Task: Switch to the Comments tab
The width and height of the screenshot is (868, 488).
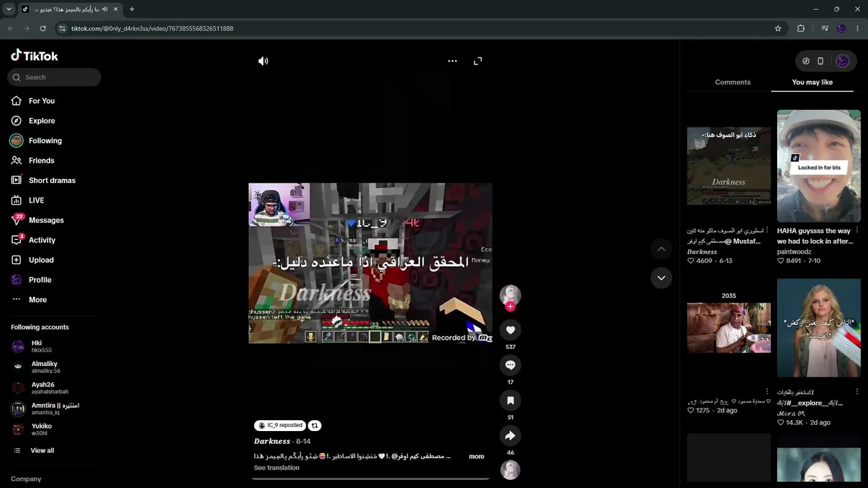Action: [x=732, y=82]
